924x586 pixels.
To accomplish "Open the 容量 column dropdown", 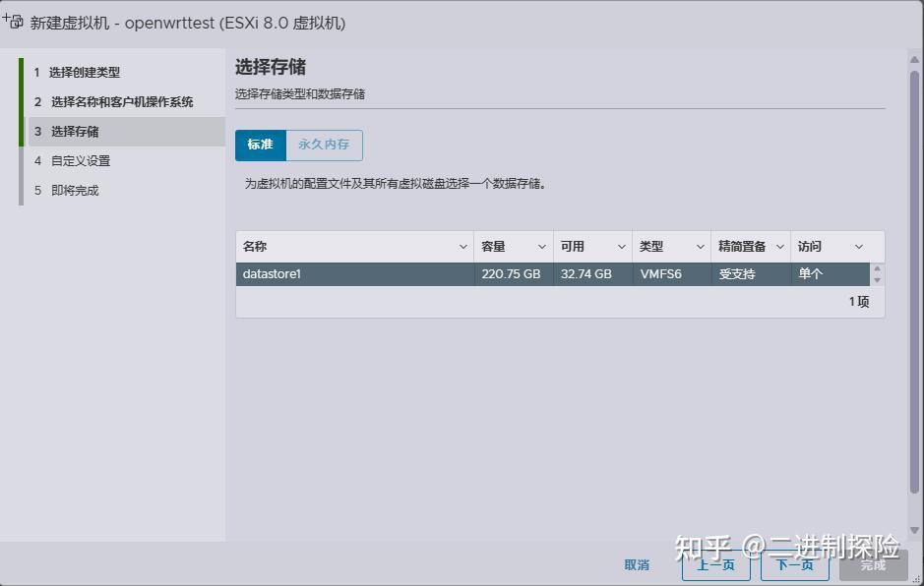I will (541, 246).
